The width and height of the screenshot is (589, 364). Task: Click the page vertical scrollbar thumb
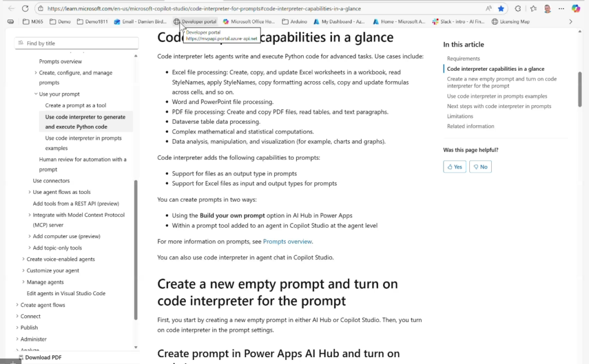coord(580,89)
